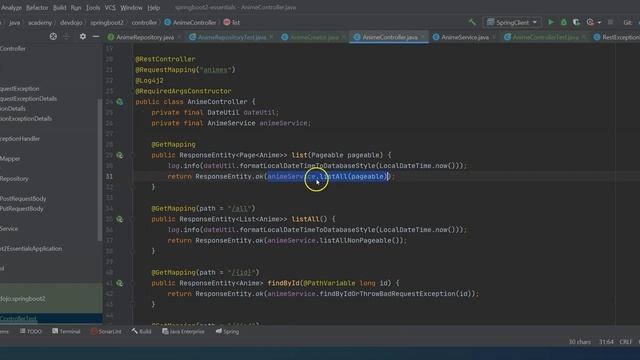The image size is (640, 360).
Task: Open the Build menu
Action: pos(60,7)
